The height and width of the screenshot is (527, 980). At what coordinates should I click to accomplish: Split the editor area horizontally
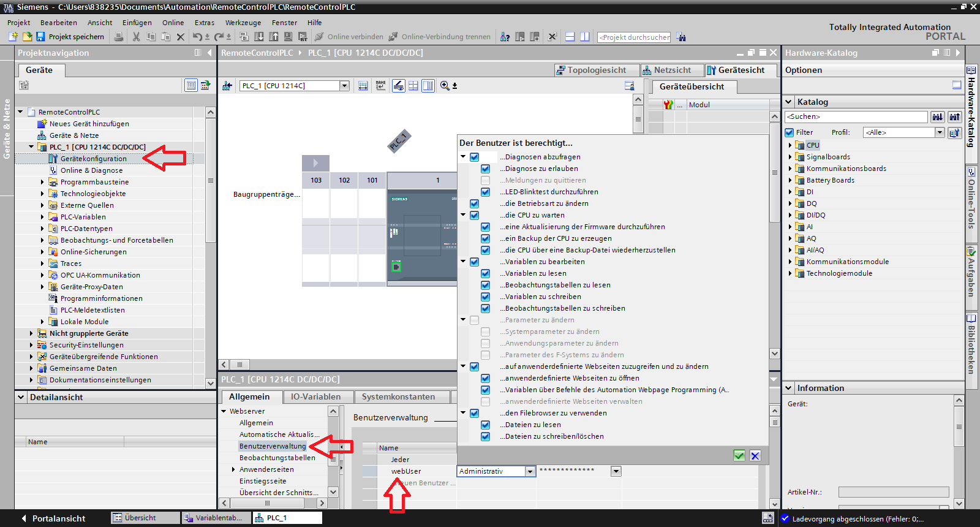tap(570, 37)
